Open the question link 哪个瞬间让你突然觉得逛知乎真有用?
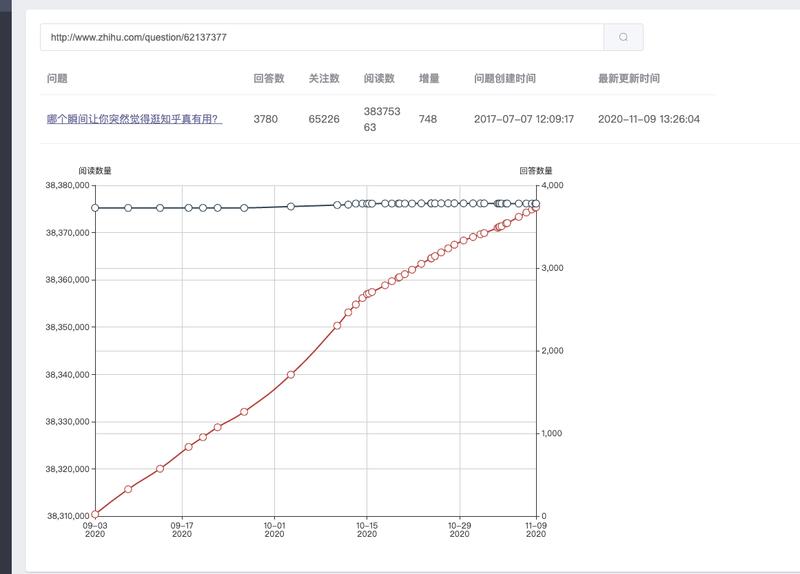Viewport: 800px width, 574px height. coord(134,119)
